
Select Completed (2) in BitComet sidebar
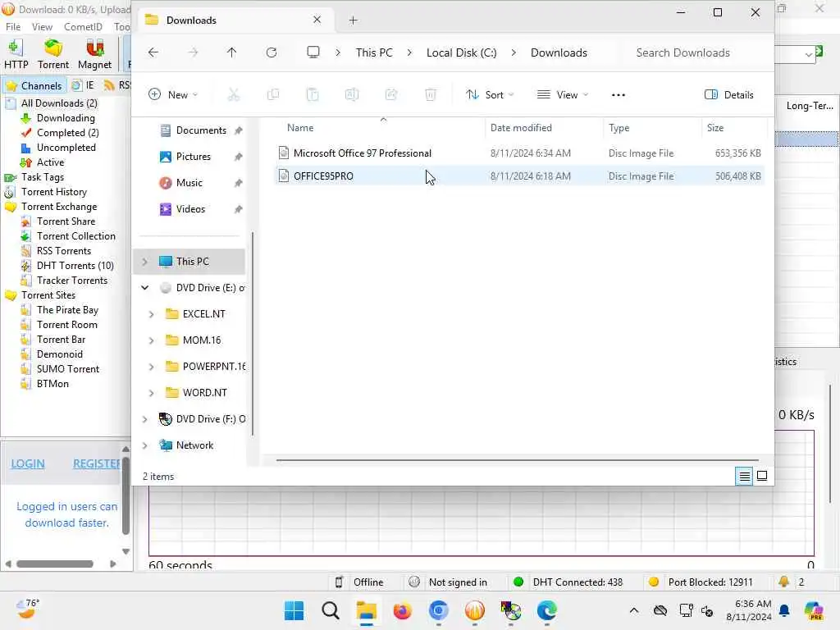(x=67, y=132)
